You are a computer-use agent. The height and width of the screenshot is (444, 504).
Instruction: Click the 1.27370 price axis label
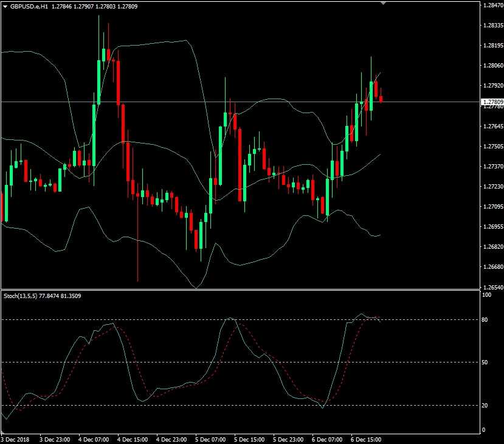(x=492, y=166)
